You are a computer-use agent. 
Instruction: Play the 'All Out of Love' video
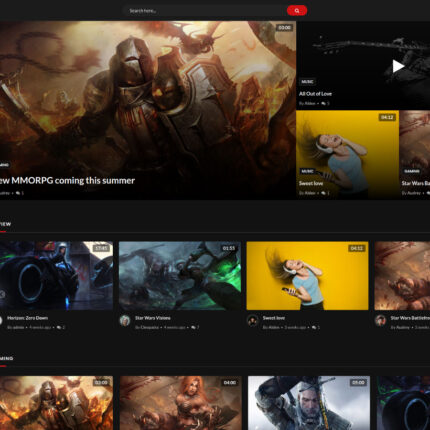398,66
